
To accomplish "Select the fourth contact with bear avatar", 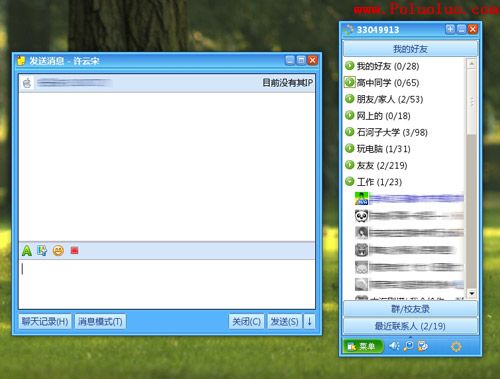I will pyautogui.click(x=410, y=250).
